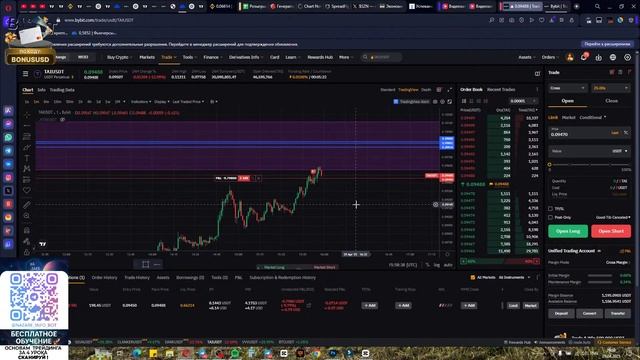Enable the Post-Only checkbox

550,218
